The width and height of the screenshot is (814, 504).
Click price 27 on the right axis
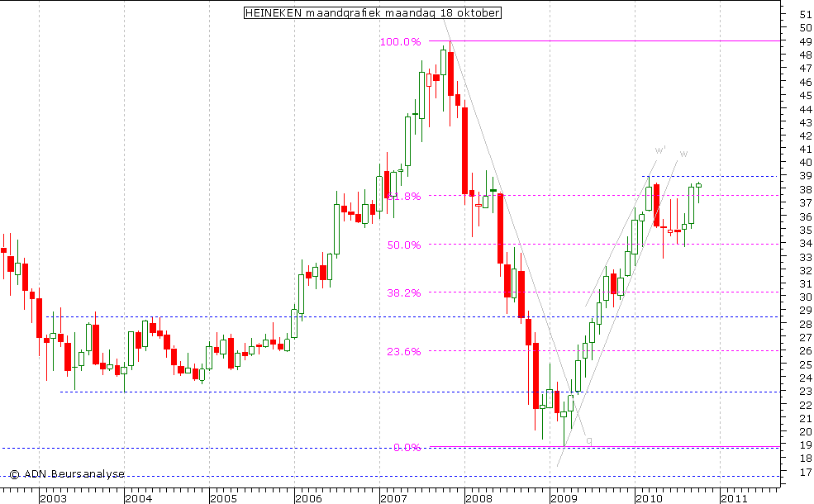tap(806, 338)
